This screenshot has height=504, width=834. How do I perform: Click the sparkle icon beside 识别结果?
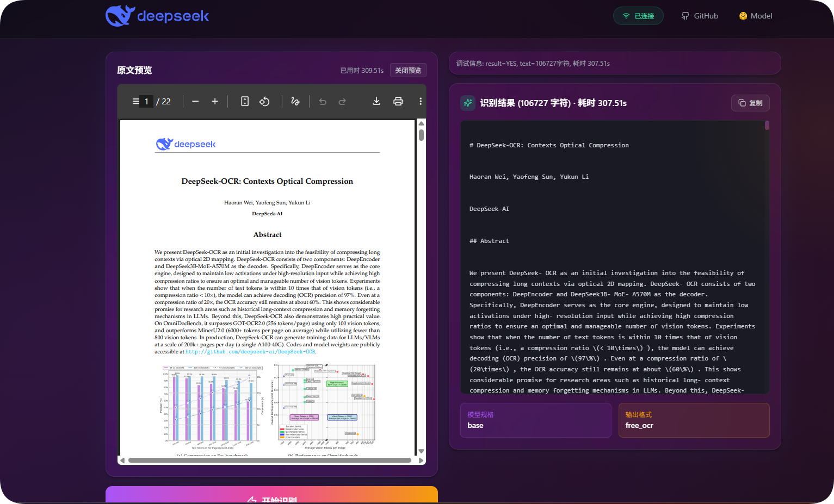point(468,103)
